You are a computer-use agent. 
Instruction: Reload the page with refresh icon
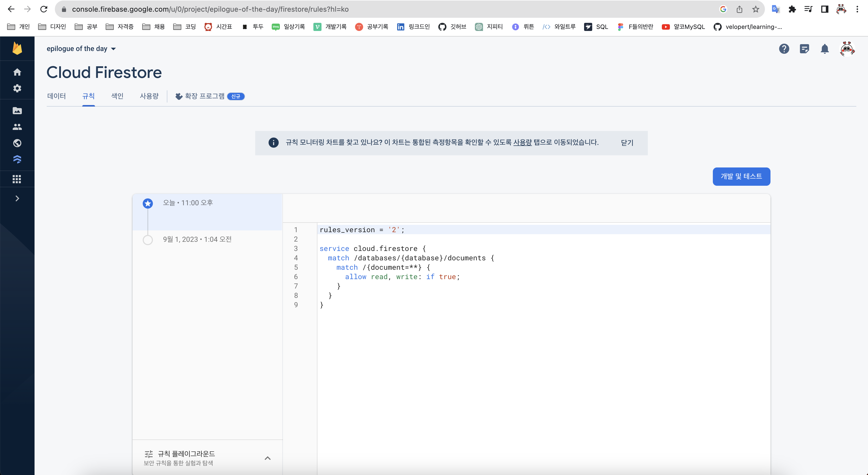click(44, 9)
